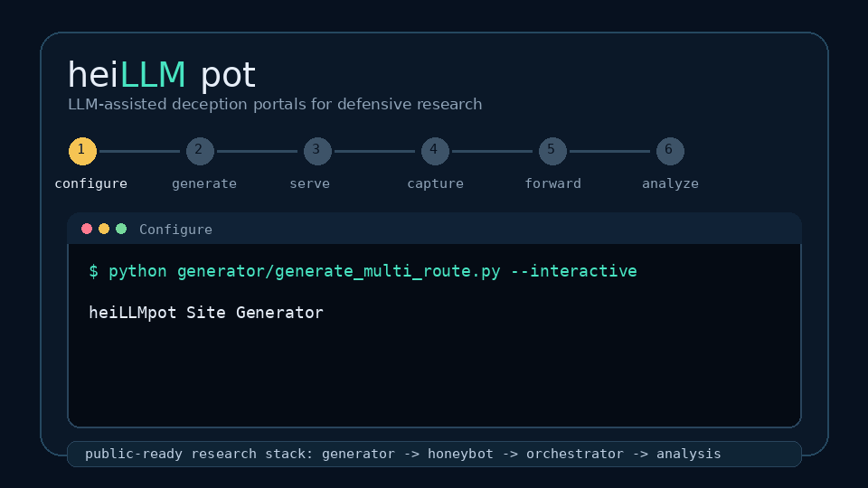Select step 3 circle for serve

click(317, 151)
